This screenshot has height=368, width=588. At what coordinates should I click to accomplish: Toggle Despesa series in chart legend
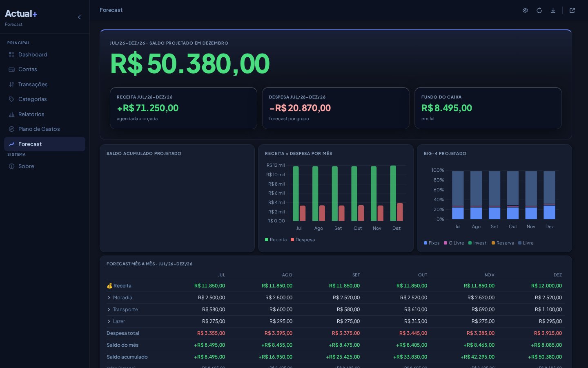pyautogui.click(x=303, y=240)
